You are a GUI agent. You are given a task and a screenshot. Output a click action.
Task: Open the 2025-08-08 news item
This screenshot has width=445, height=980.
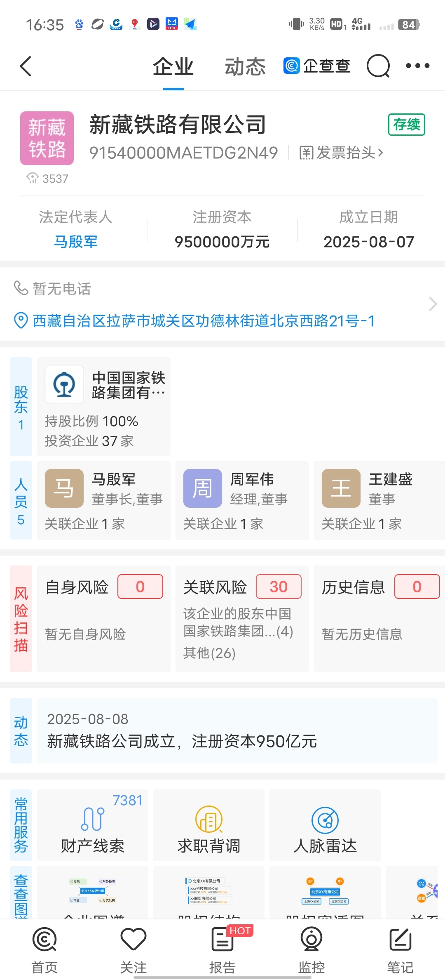pos(237,730)
